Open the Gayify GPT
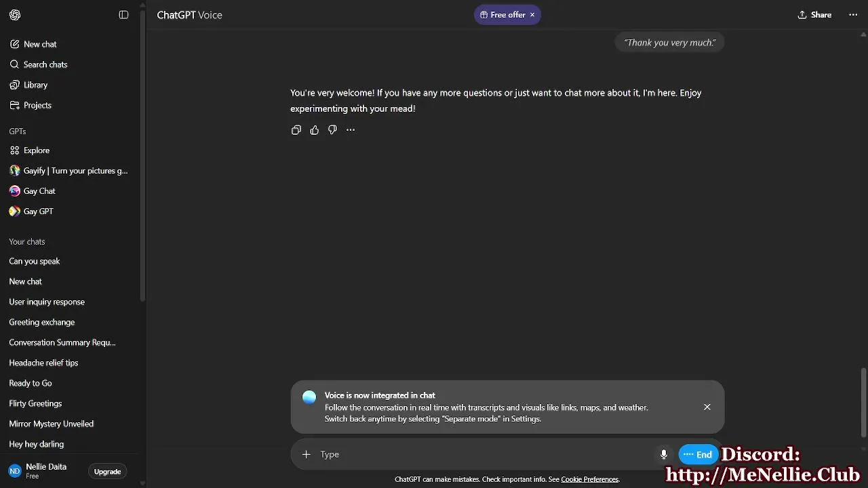The width and height of the screenshot is (868, 488). click(69, 171)
